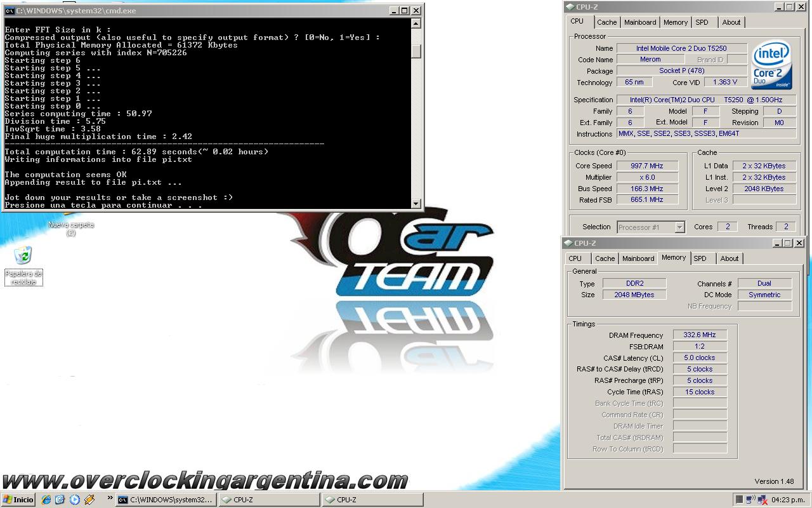Switch to Cache tab in CPU-Z memory window

coord(605,258)
